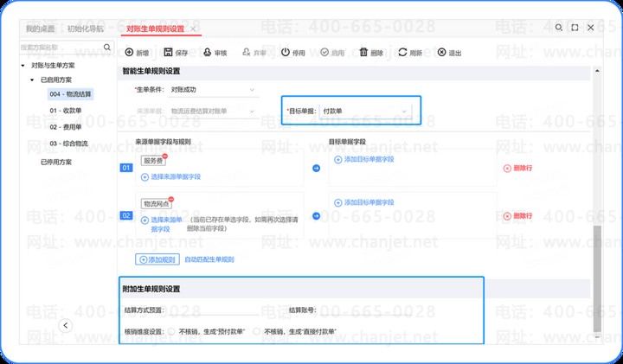Click the 结算方式预置 input field
Screen dimensions: 623x364
(212, 310)
